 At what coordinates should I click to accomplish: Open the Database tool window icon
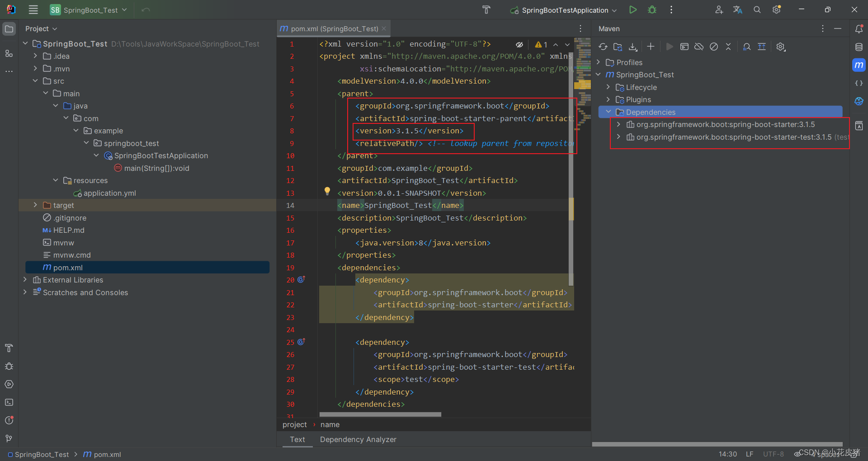tap(859, 47)
